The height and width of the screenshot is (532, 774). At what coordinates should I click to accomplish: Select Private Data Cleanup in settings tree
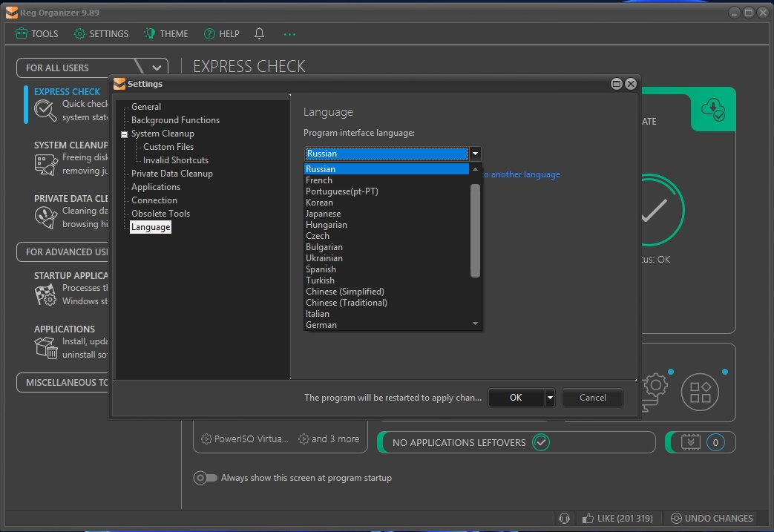click(x=171, y=174)
